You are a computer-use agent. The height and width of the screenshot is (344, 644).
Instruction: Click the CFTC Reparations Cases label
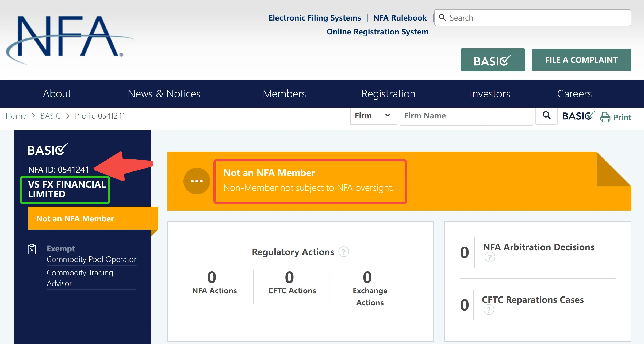click(x=533, y=300)
